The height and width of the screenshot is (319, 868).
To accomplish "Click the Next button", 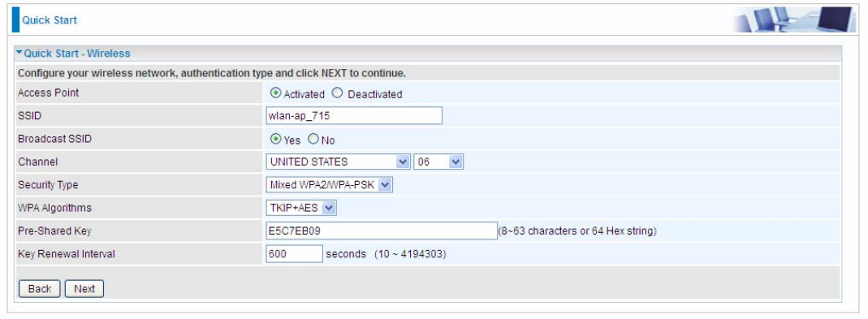I will (x=84, y=288).
